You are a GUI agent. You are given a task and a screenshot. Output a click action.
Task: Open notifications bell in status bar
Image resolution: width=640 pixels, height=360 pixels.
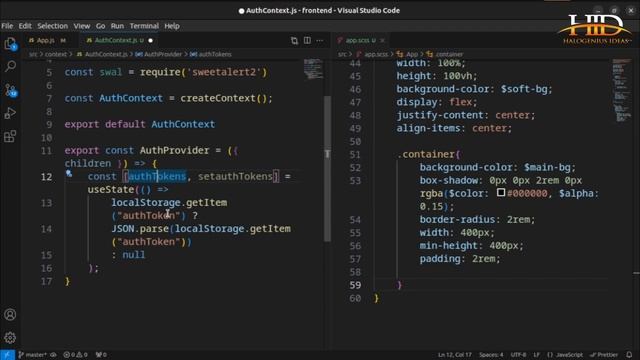pos(629,355)
